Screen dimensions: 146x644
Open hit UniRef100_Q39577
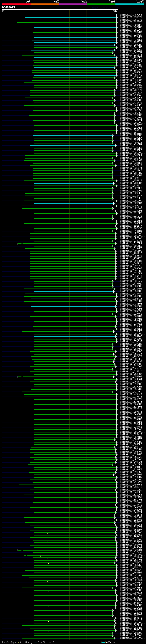(x=131, y=17)
